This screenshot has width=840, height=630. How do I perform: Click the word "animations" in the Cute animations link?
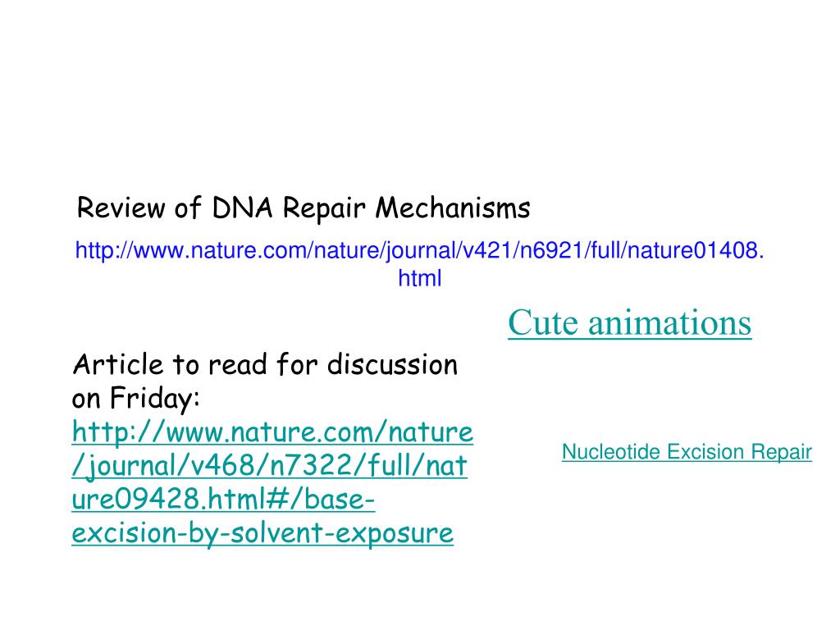point(669,322)
